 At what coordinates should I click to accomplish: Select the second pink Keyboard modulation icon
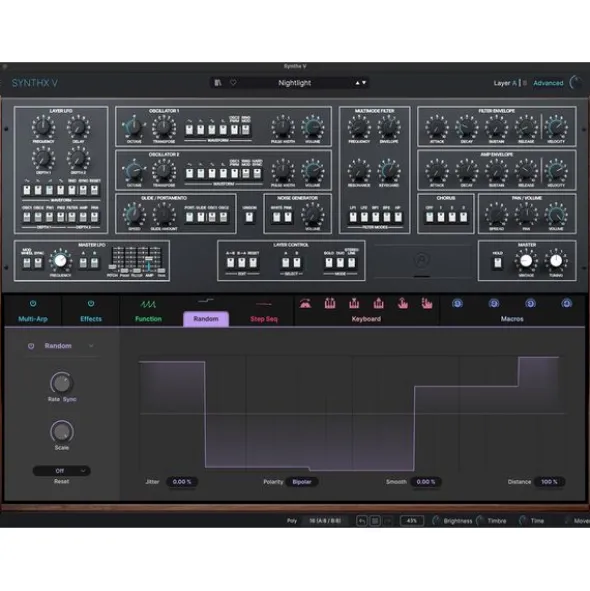(x=330, y=303)
